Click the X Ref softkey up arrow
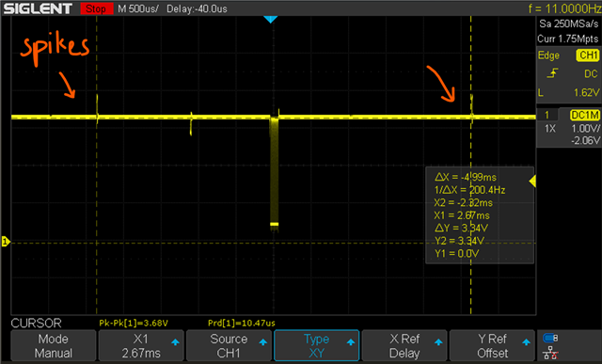Image resolution: width=602 pixels, height=364 pixels. [x=438, y=341]
